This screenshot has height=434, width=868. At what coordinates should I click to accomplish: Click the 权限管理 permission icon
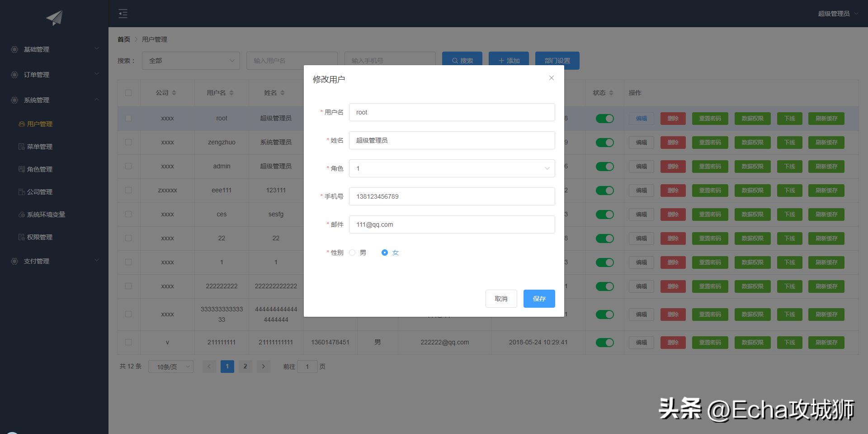click(x=21, y=237)
